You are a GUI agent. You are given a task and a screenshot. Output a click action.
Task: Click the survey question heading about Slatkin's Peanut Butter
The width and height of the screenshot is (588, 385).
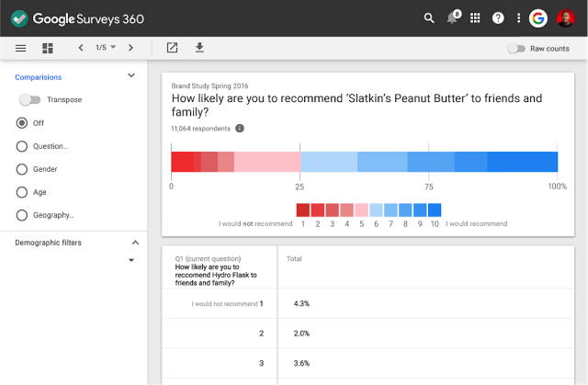356,105
